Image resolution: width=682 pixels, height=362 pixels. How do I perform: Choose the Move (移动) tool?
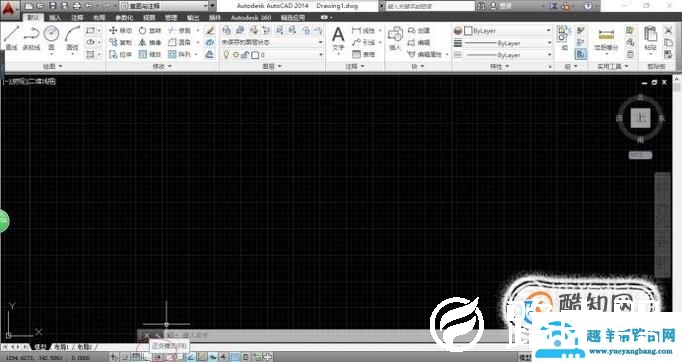pos(120,30)
